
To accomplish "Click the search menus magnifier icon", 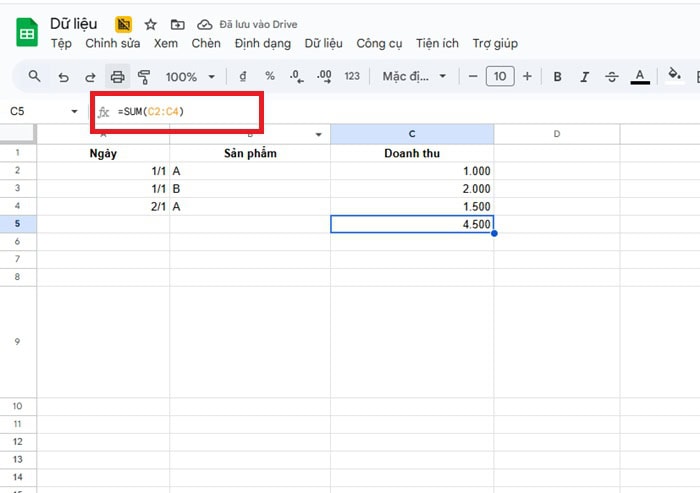I will pos(34,76).
